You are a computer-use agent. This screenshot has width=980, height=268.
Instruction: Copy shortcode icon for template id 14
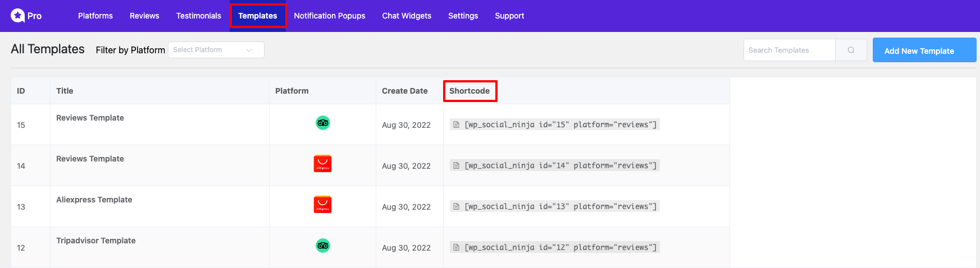click(x=457, y=165)
